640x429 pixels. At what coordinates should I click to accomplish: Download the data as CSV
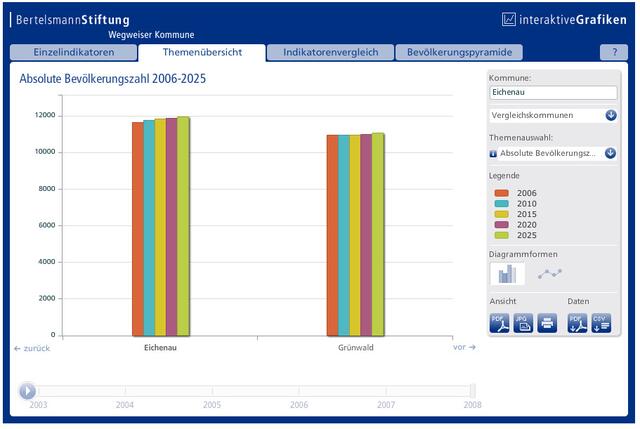click(601, 323)
